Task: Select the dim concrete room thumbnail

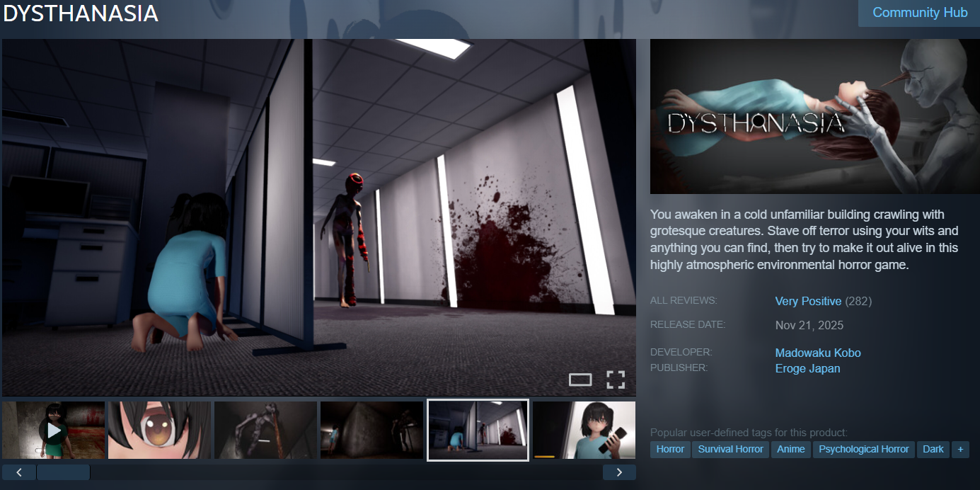Action: [x=372, y=431]
